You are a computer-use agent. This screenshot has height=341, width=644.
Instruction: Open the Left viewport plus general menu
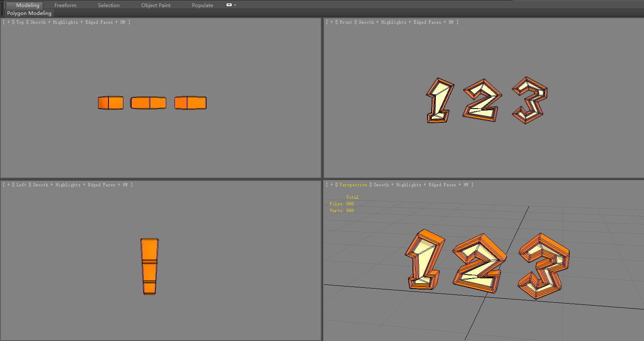[8, 185]
